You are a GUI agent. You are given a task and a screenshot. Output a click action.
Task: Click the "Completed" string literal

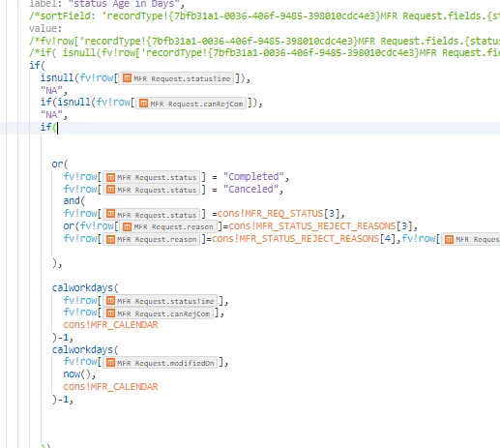pyautogui.click(x=253, y=177)
